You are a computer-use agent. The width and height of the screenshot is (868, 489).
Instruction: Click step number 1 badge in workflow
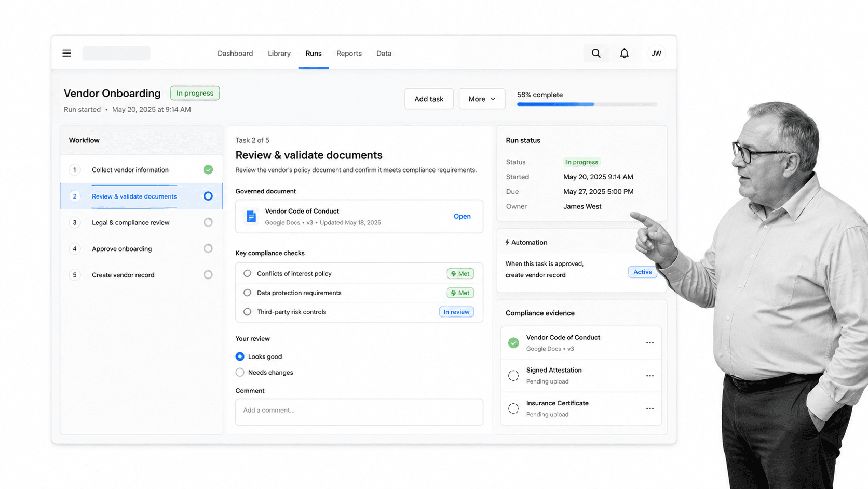(x=75, y=170)
